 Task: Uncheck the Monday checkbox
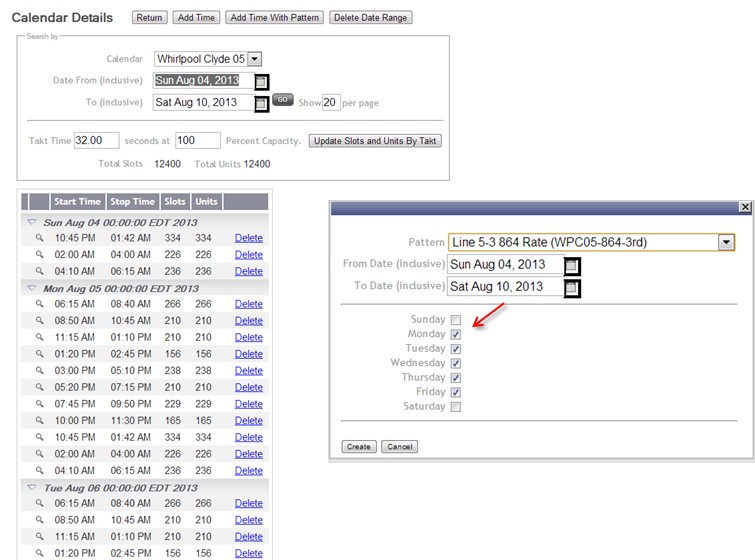(x=456, y=334)
